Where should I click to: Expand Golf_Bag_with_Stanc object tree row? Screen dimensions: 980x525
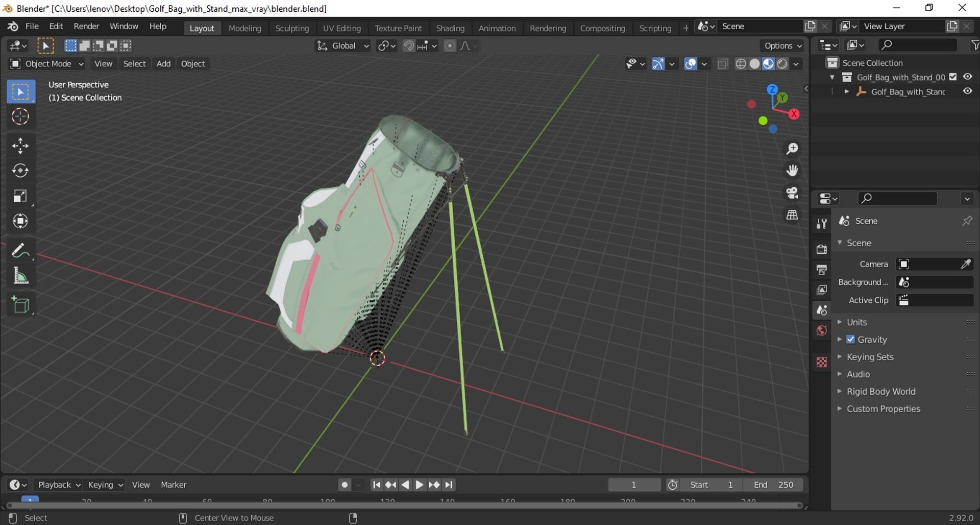pos(847,91)
